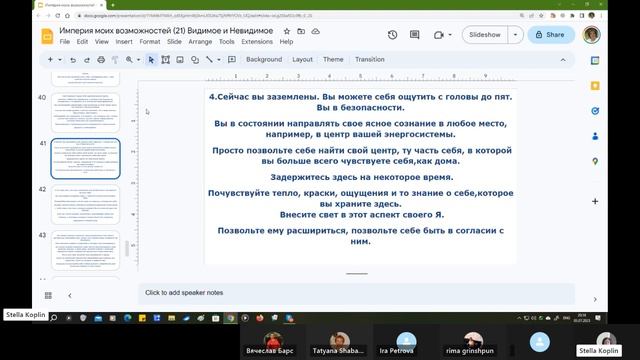Start the Slideshow
The height and width of the screenshot is (360, 640).
484,35
